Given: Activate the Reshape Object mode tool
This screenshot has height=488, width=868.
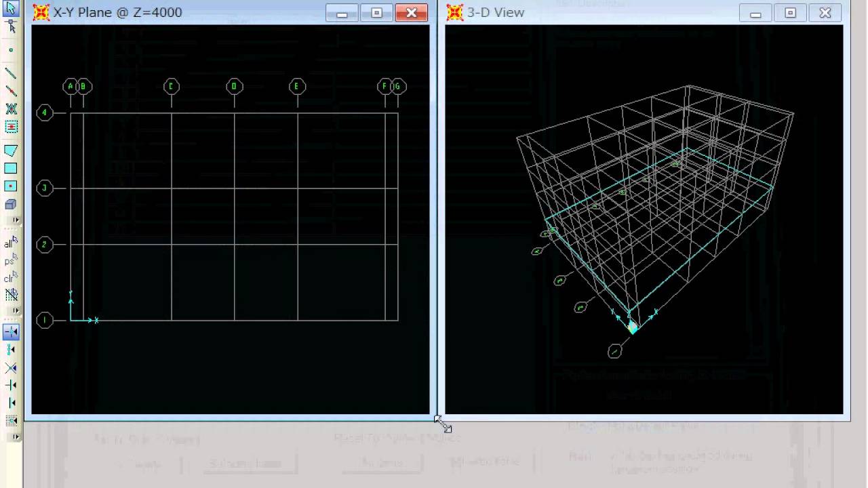Looking at the screenshot, I should 11,26.
